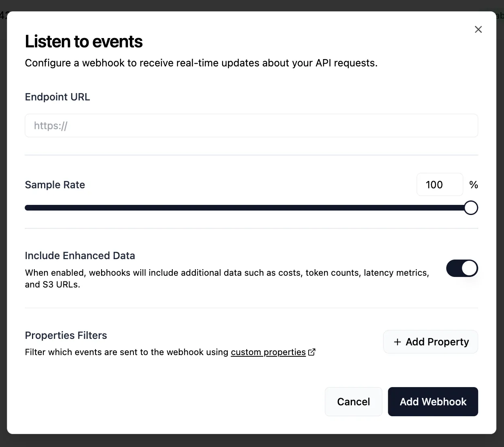Click the https:// placeholder icon area

coord(50,126)
